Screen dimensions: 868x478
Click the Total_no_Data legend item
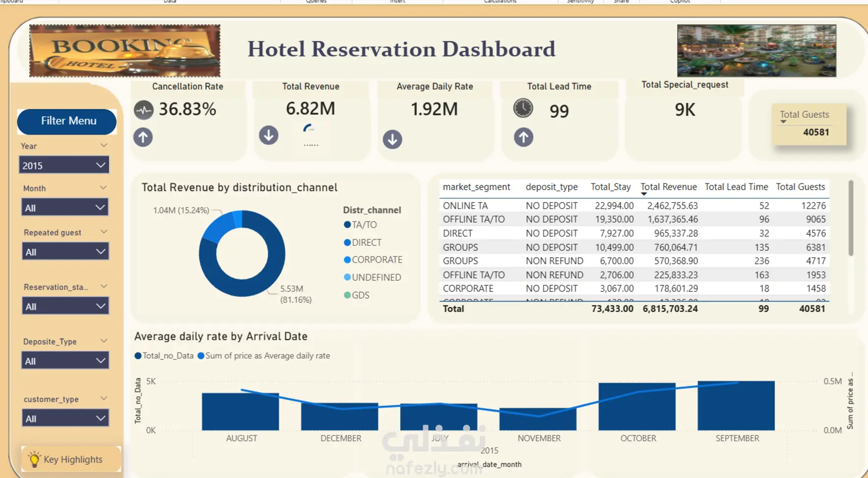point(164,356)
